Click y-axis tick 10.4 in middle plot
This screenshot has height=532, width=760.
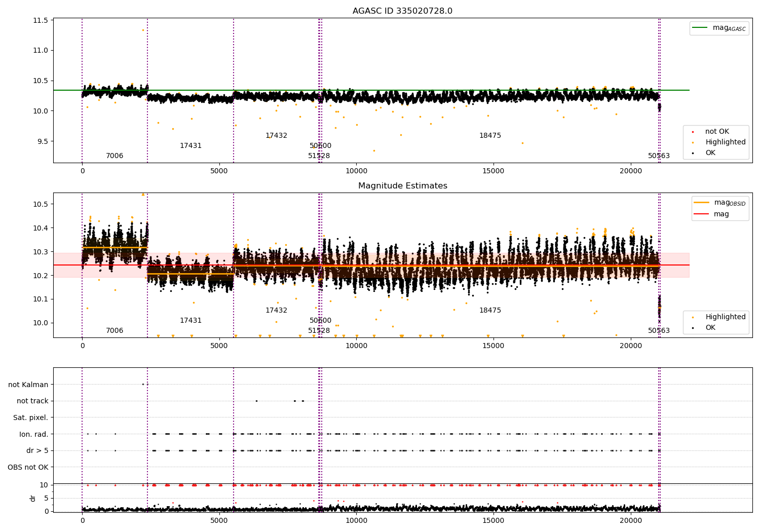click(42, 228)
